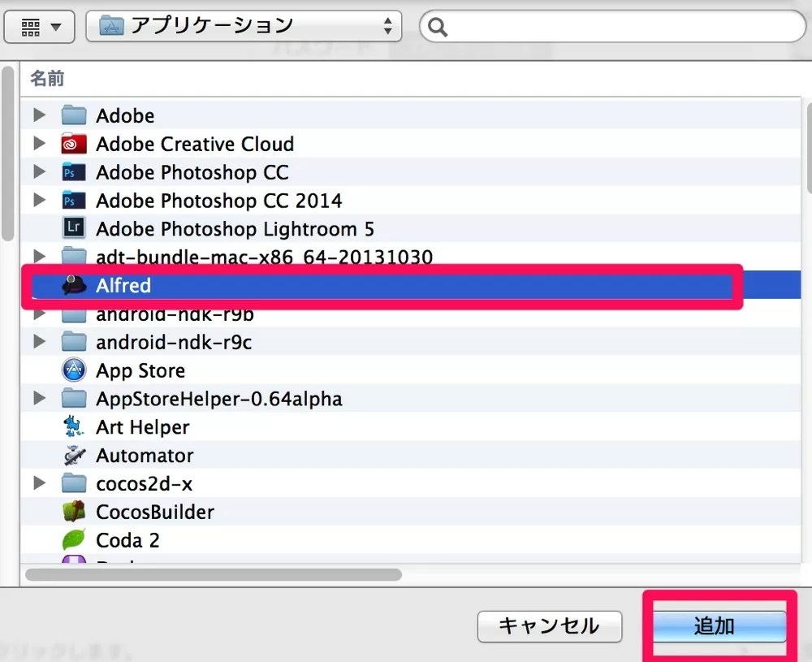Click the Adobe folder icon
This screenshot has width=812, height=662.
pyautogui.click(x=74, y=115)
